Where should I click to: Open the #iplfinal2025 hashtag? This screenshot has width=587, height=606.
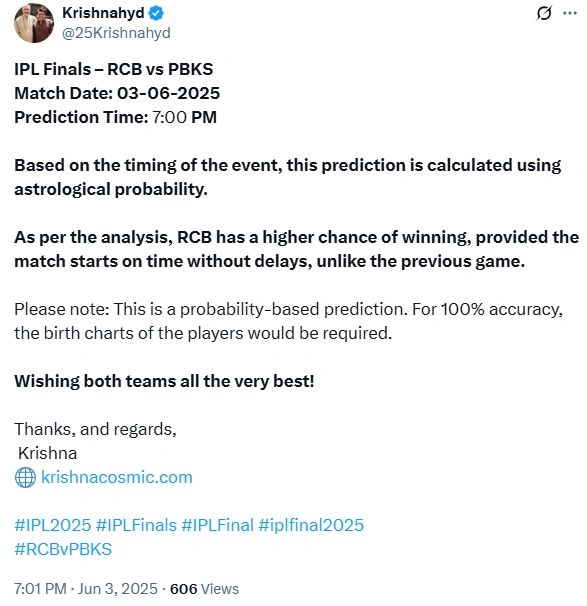tap(311, 525)
